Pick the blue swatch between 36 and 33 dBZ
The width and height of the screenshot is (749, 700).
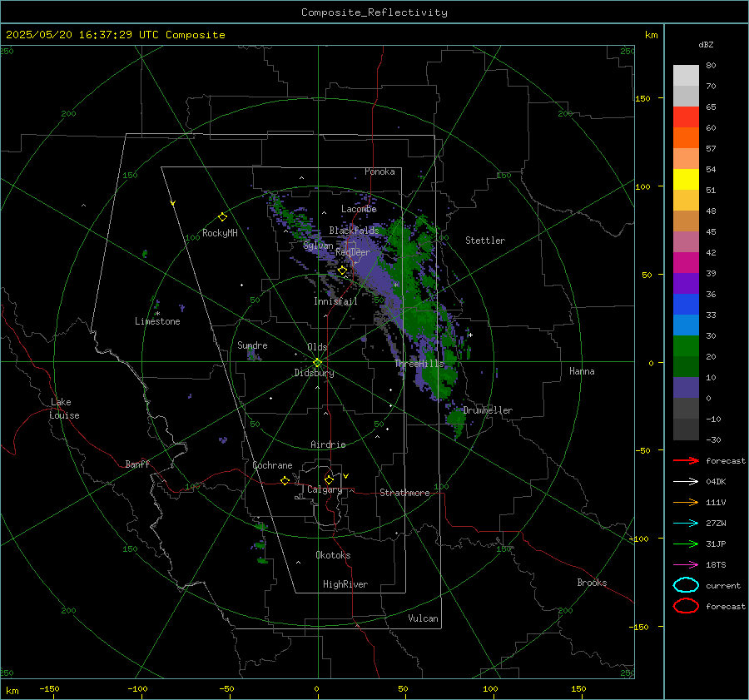(x=686, y=305)
